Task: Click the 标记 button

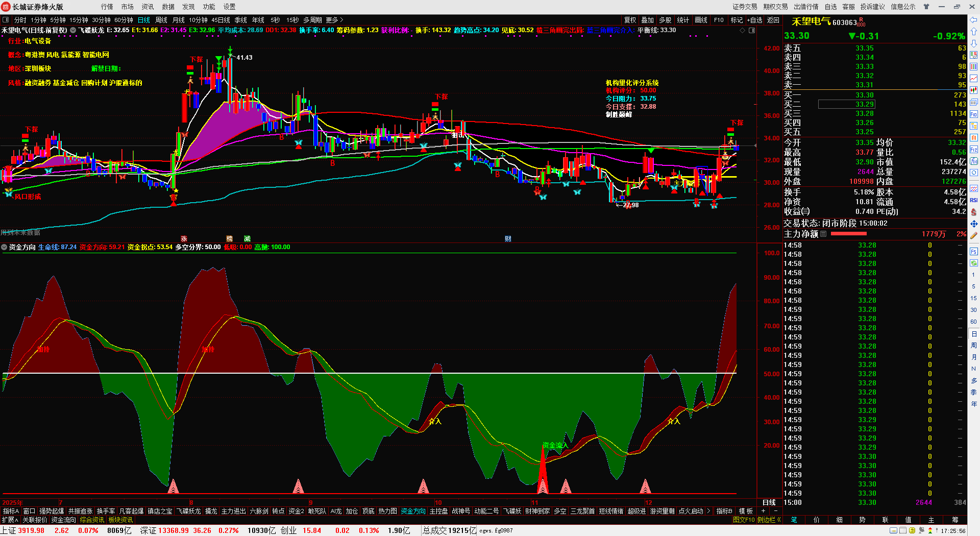Action: pyautogui.click(x=737, y=20)
